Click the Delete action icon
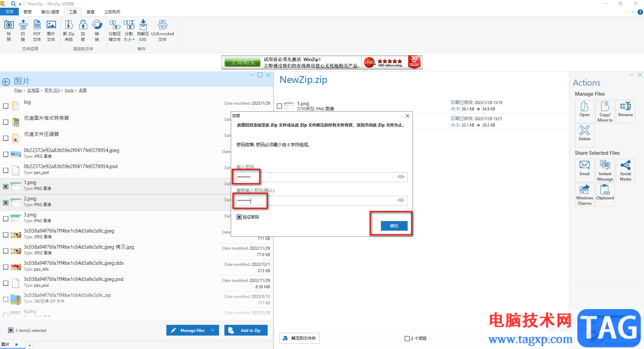644x349 pixels. pyautogui.click(x=585, y=135)
